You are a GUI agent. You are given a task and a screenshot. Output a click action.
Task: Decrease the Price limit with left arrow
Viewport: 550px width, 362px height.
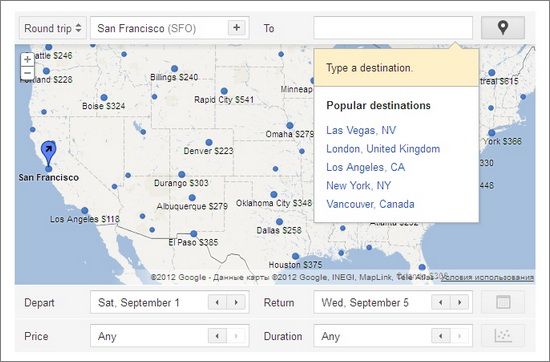217,336
